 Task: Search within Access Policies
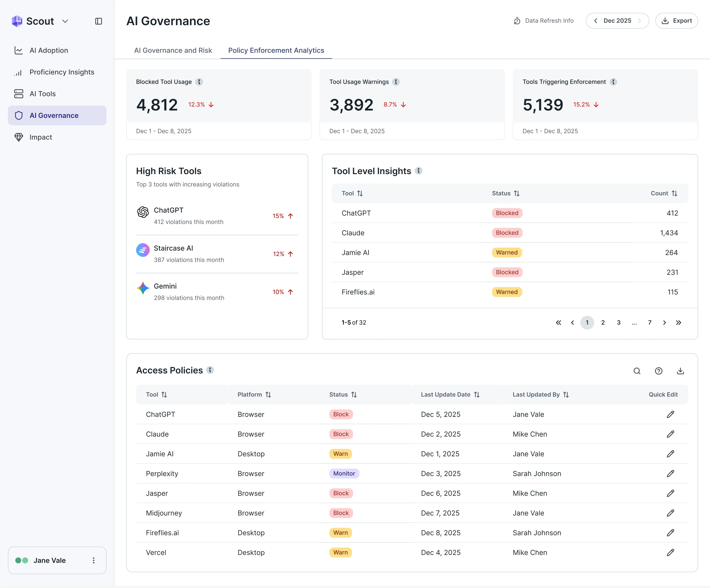pyautogui.click(x=637, y=371)
